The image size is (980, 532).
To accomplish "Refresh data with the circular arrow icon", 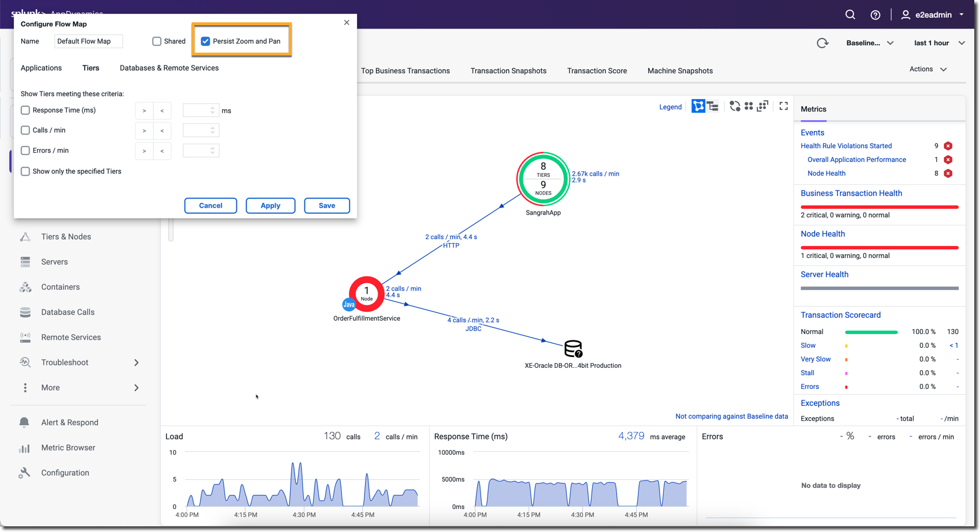I will click(823, 43).
